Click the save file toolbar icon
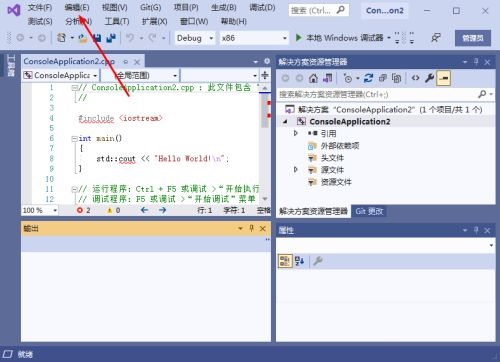Screen dimensions: 500x362 [x=97, y=38]
